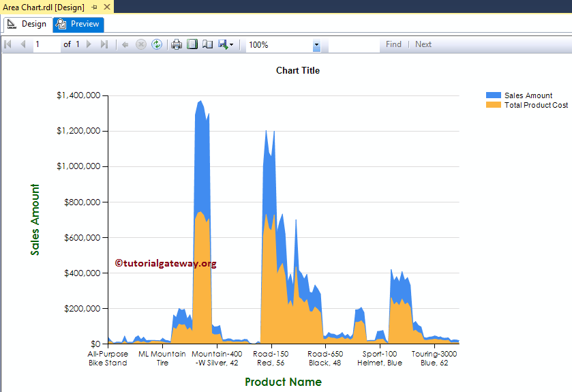This screenshot has height=392, width=572.
Task: Click the Product Name axis title
Action: pos(283,382)
